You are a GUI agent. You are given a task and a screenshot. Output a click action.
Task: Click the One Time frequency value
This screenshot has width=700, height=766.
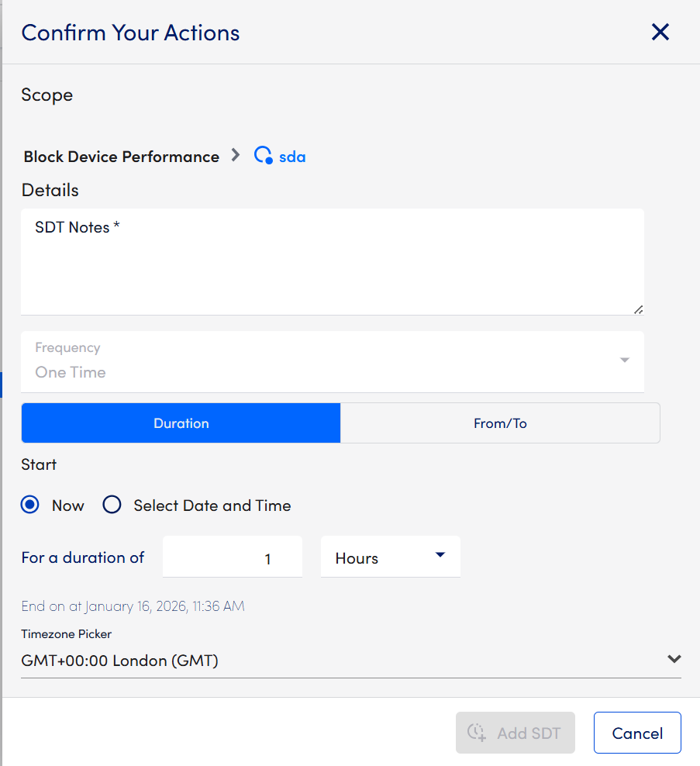(x=71, y=372)
